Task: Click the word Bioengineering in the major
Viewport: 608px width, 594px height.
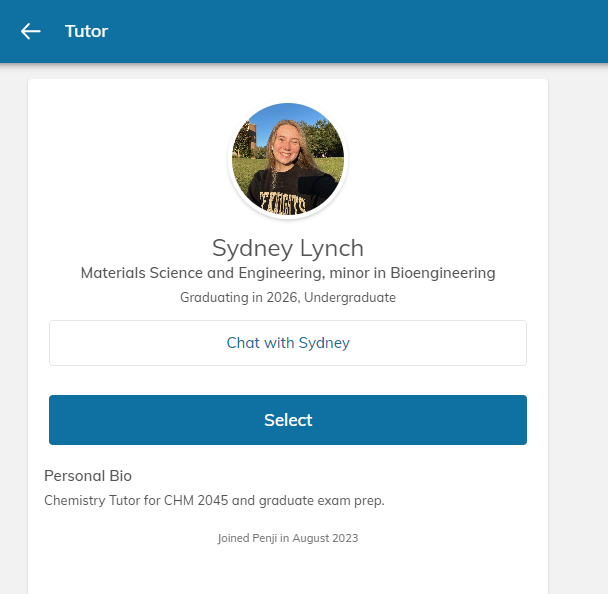Action: click(x=447, y=273)
